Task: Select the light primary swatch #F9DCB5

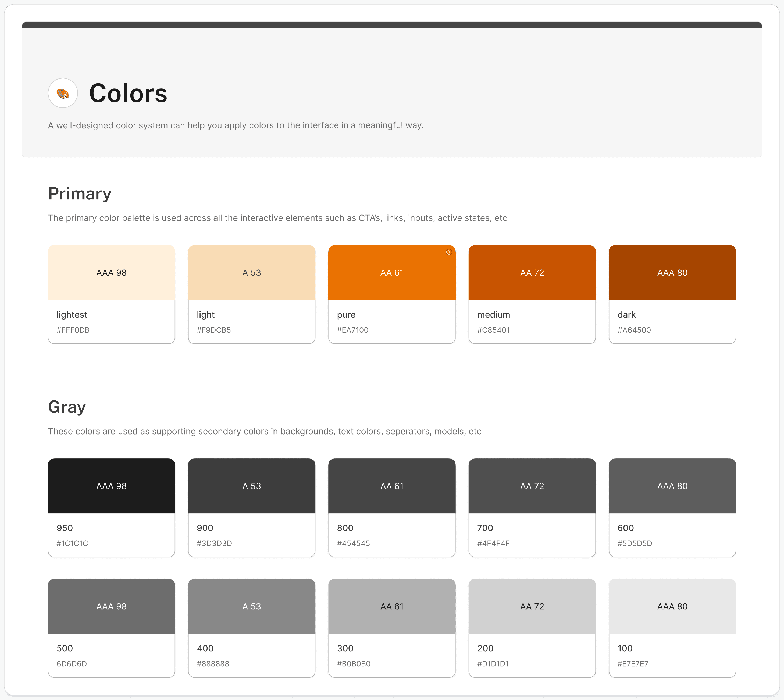Action: tap(252, 273)
